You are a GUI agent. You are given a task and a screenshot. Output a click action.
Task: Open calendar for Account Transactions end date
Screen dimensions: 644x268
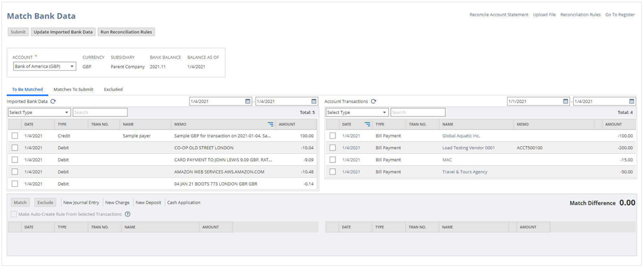click(x=632, y=102)
